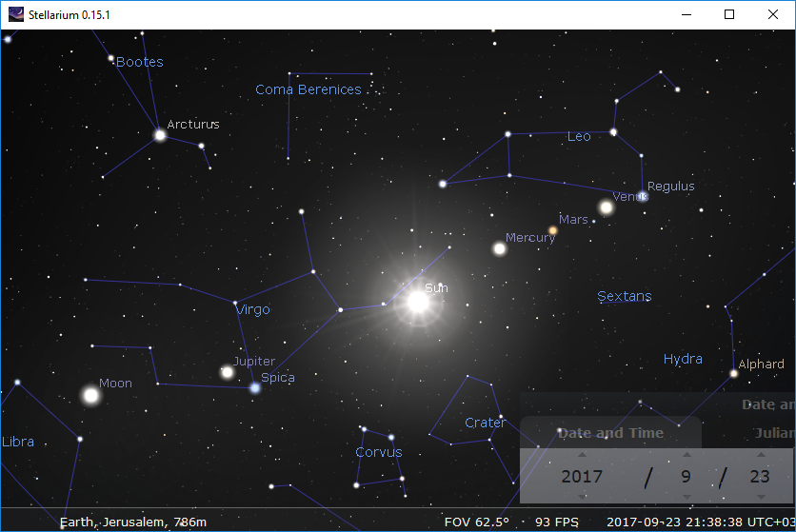Select the Sun in the sky view

418,302
